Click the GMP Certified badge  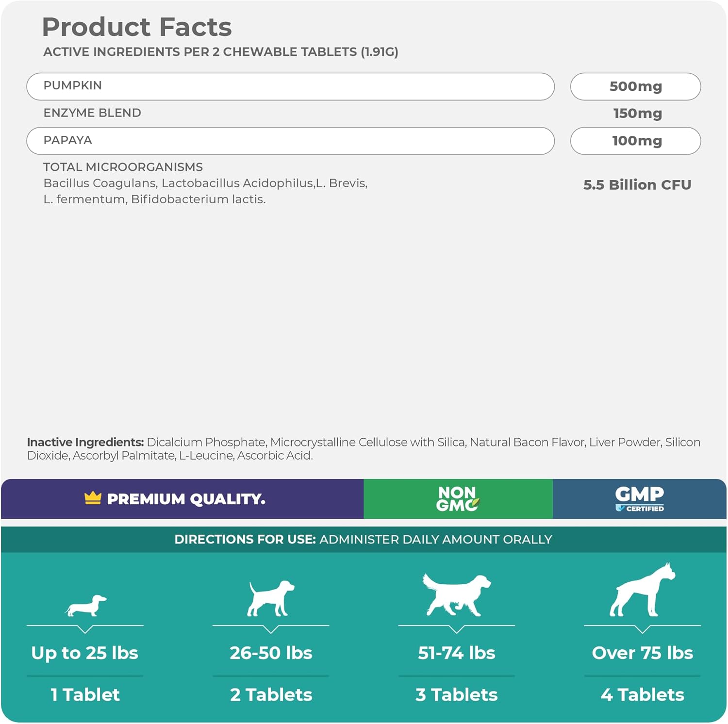coord(639,499)
